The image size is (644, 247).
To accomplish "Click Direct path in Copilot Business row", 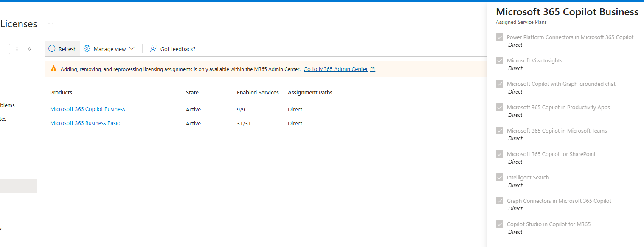I will click(x=295, y=110).
